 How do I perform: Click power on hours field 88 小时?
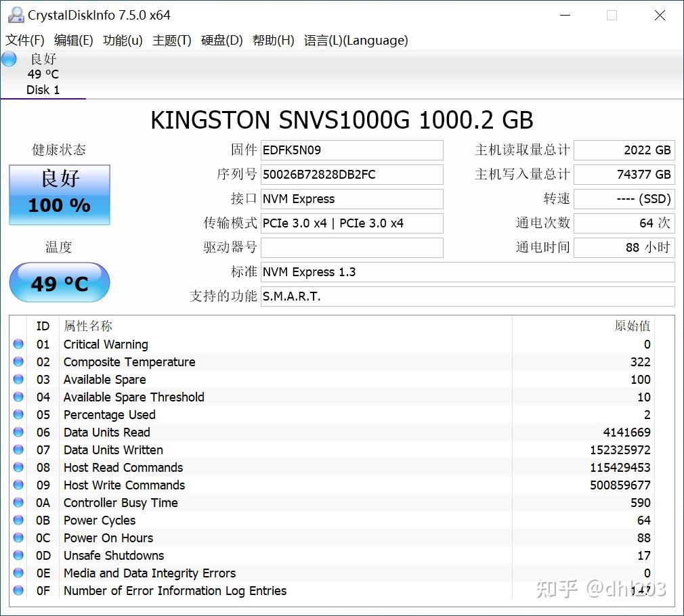624,248
